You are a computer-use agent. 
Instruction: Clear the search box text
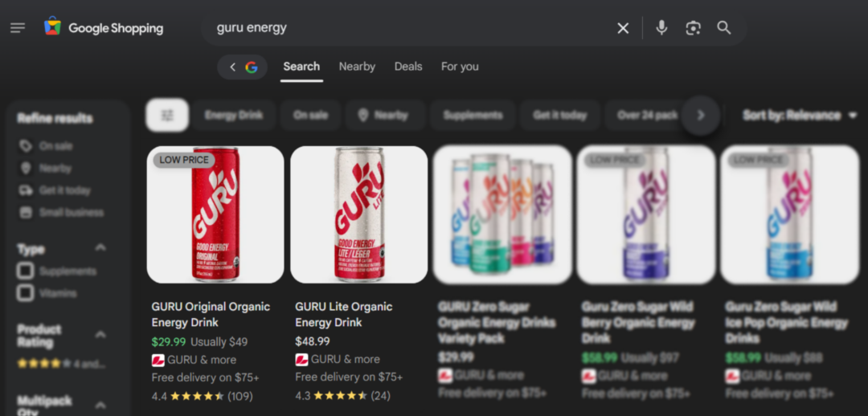(x=624, y=28)
